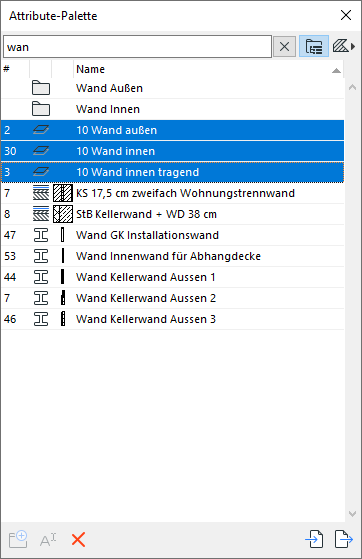Image resolution: width=362 pixels, height=559 pixels.
Task: Click profile icon of Wand Kellerwand Aussen 1
Action: coord(41,277)
